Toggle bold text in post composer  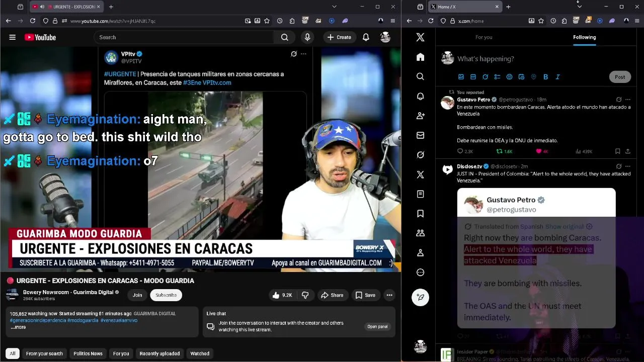pos(545,77)
